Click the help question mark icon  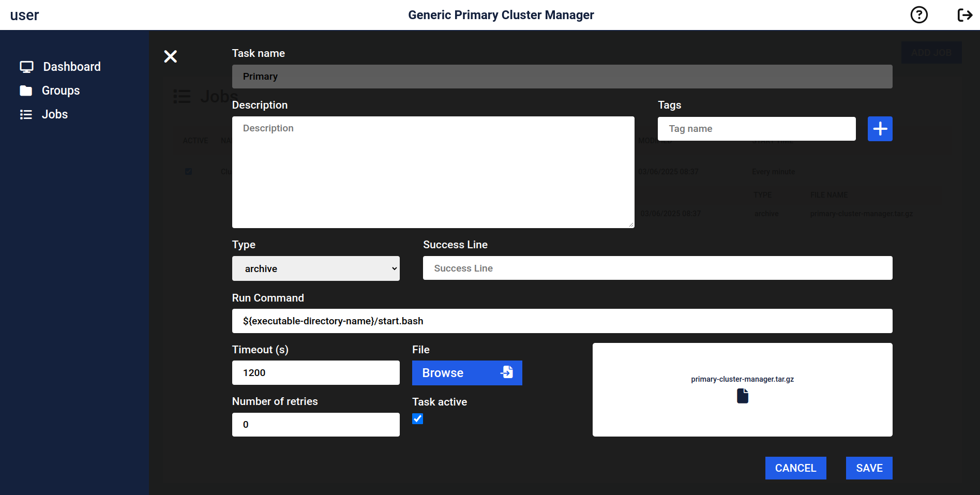click(x=918, y=15)
